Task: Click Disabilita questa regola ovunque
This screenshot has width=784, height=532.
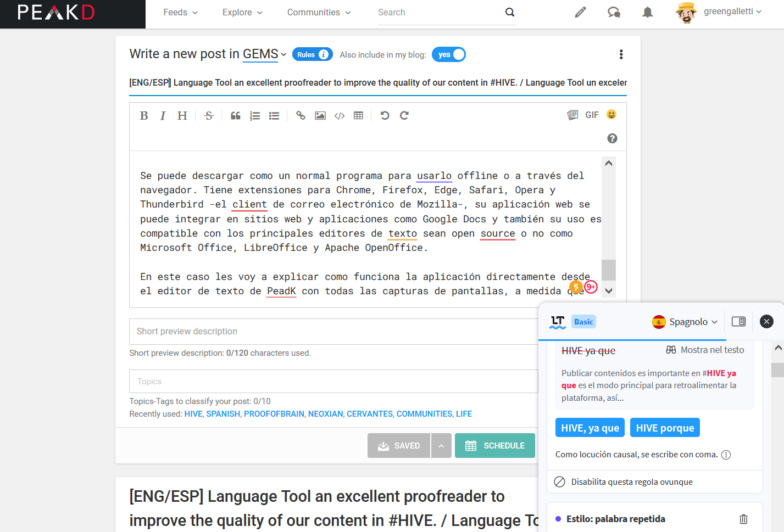Action: (x=623, y=481)
